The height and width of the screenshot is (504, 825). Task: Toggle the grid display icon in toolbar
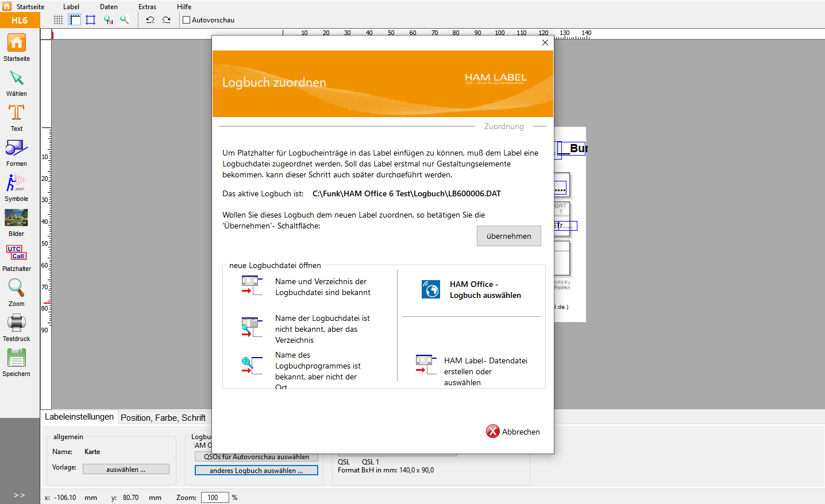click(x=59, y=20)
